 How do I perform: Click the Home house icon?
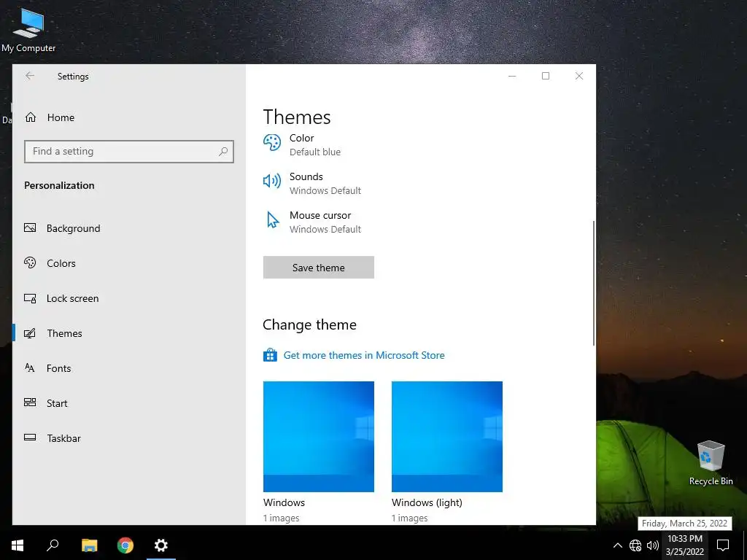31,117
